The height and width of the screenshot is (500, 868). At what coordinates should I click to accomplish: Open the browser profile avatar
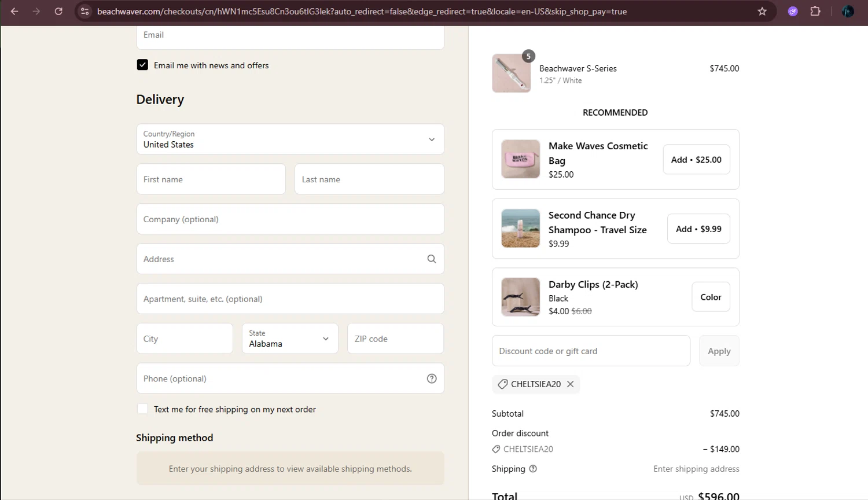click(848, 11)
